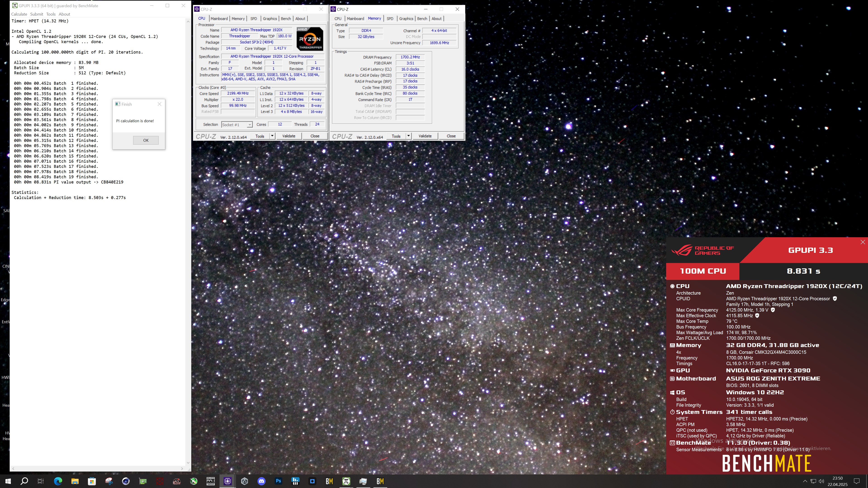
Task: Select CPU tab in the Memory-tab CPU-Z window
Action: (338, 19)
